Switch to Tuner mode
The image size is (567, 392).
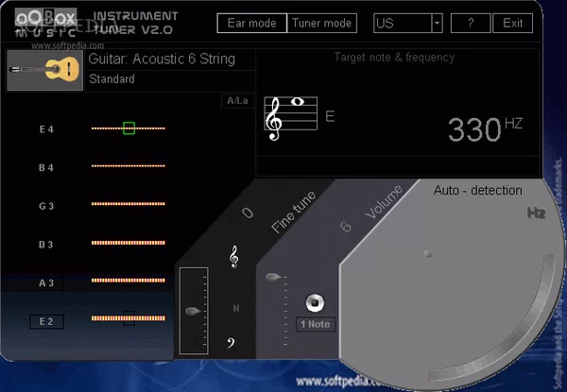tap(322, 23)
